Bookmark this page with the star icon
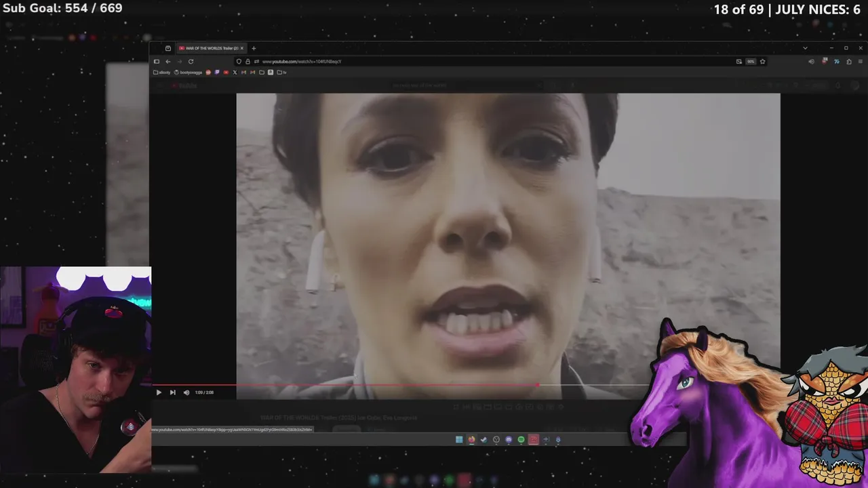 pos(763,62)
